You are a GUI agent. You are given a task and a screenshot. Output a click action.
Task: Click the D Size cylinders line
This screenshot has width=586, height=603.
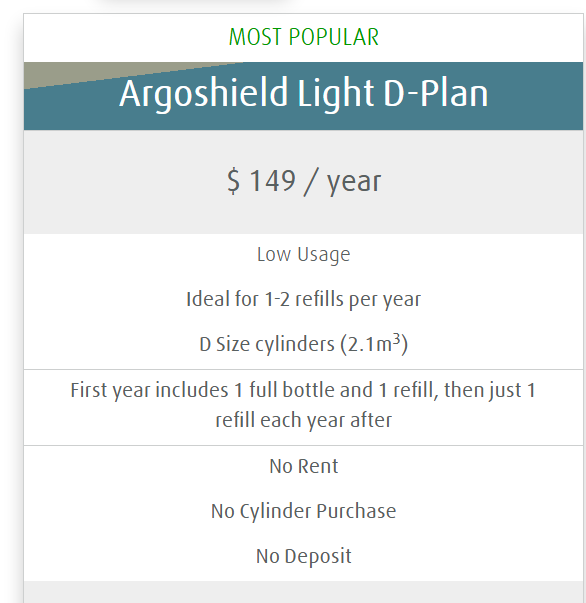pyautogui.click(x=303, y=343)
